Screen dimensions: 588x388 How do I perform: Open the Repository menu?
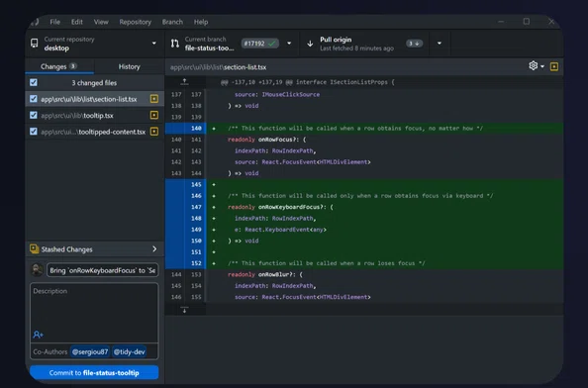pyautogui.click(x=135, y=22)
